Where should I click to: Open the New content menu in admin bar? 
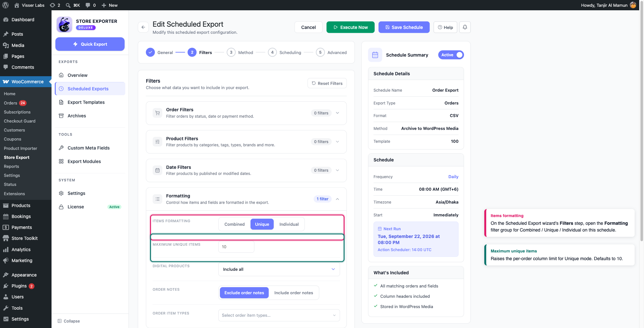(x=109, y=5)
